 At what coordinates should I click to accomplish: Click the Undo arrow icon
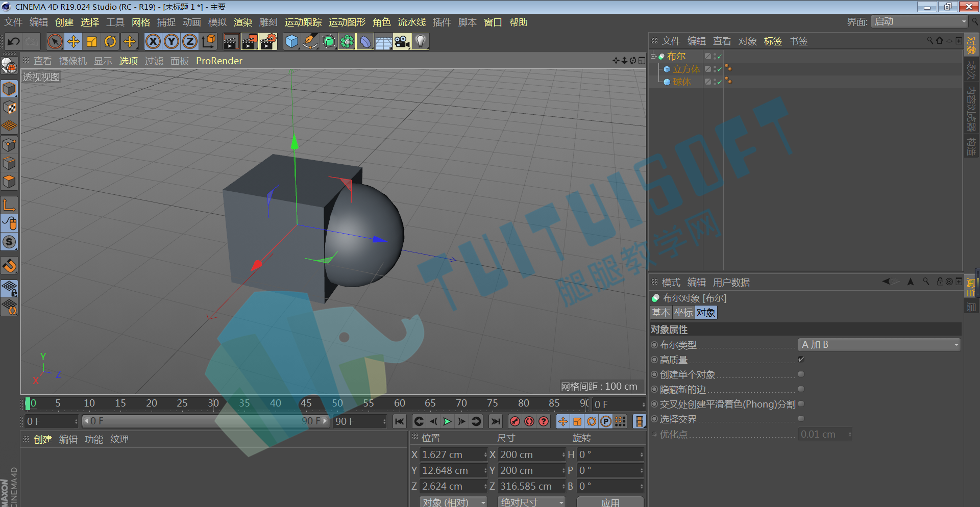coord(14,41)
